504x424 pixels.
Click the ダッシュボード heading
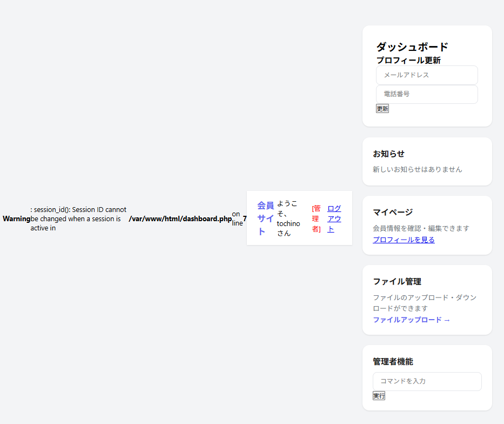[412, 47]
